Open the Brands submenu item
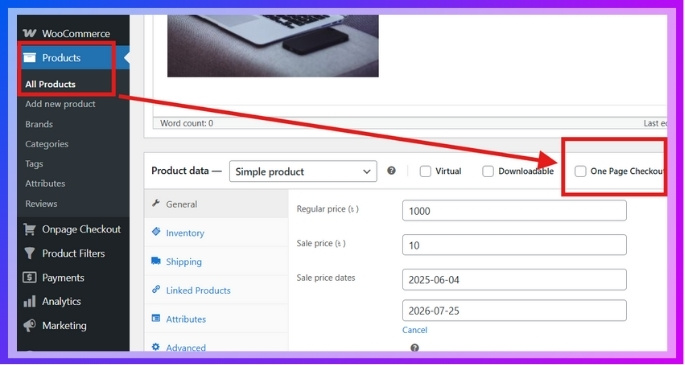 point(39,124)
